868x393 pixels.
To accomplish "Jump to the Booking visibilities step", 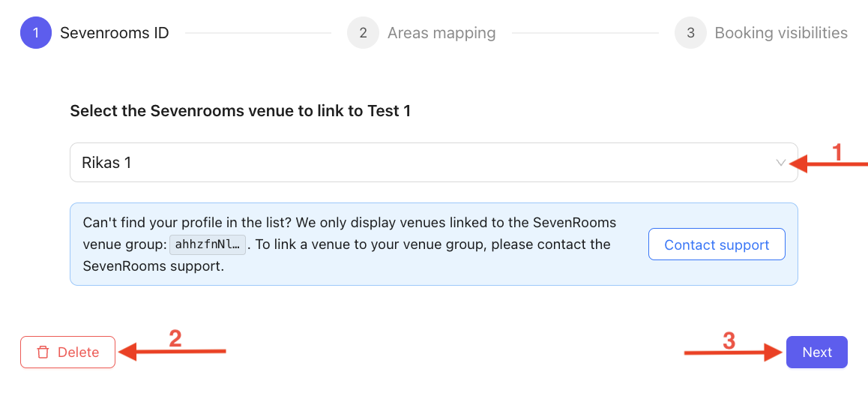I will pos(781,33).
